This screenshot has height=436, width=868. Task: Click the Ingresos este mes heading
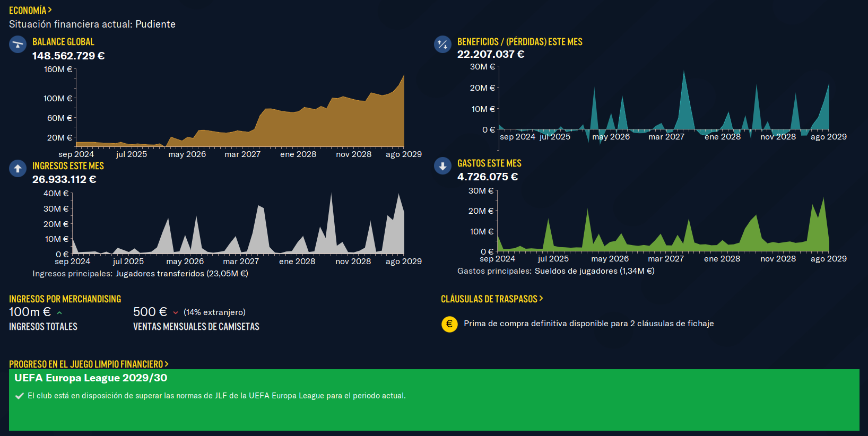pos(68,166)
